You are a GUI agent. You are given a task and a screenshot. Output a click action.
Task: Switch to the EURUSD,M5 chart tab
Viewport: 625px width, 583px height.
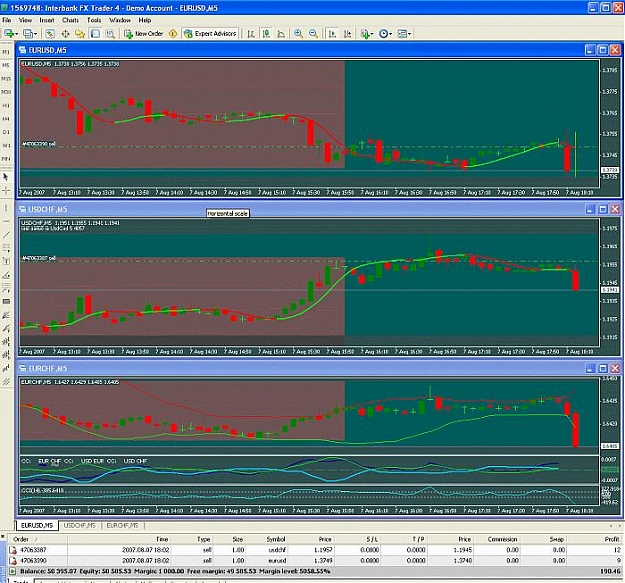pos(37,526)
